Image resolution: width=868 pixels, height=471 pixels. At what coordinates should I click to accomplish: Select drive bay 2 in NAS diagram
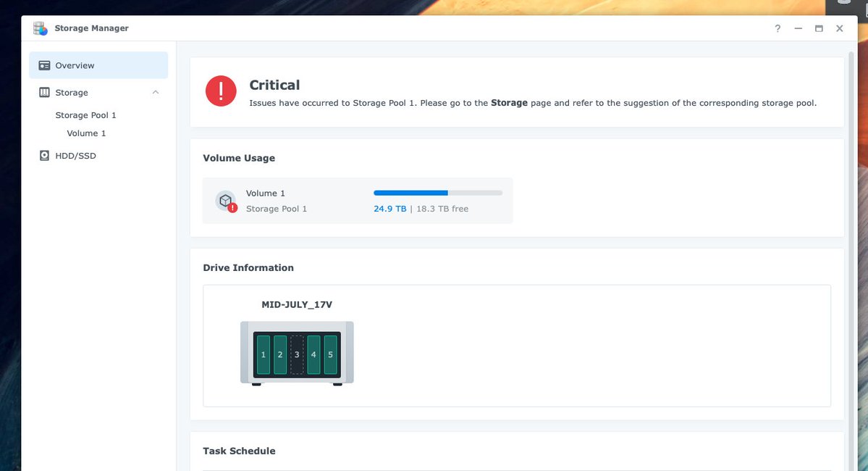pyautogui.click(x=280, y=354)
